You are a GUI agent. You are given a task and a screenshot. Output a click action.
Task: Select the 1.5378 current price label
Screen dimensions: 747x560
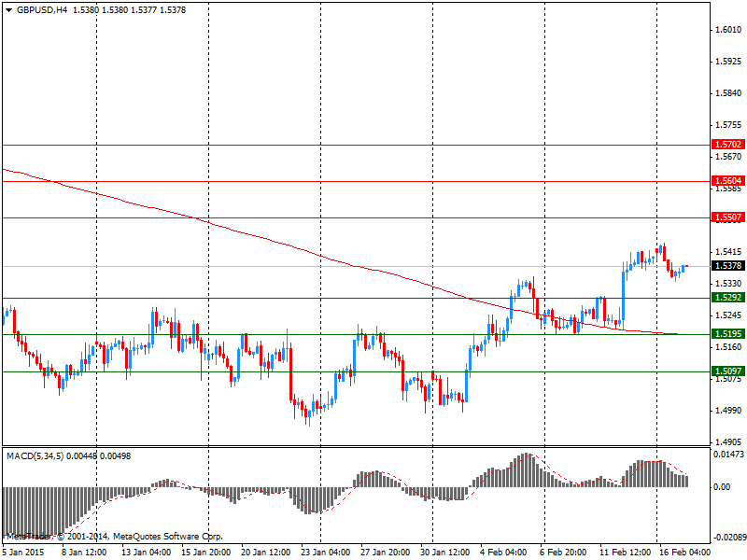(728, 266)
